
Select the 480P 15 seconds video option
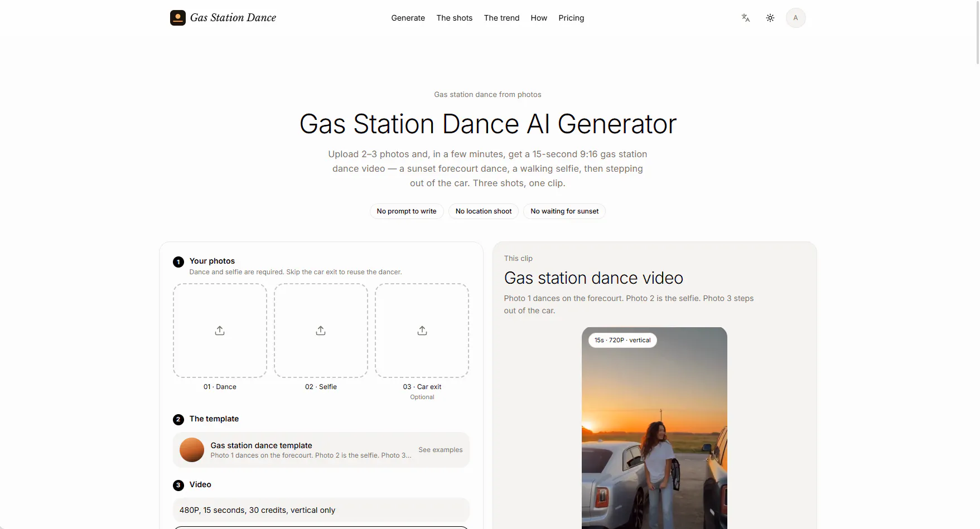click(x=321, y=510)
